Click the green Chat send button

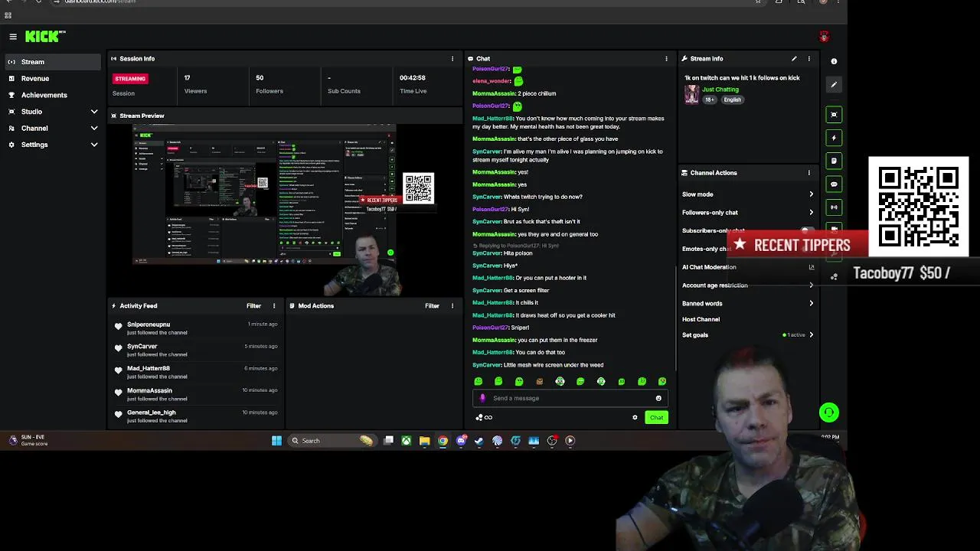tap(656, 417)
